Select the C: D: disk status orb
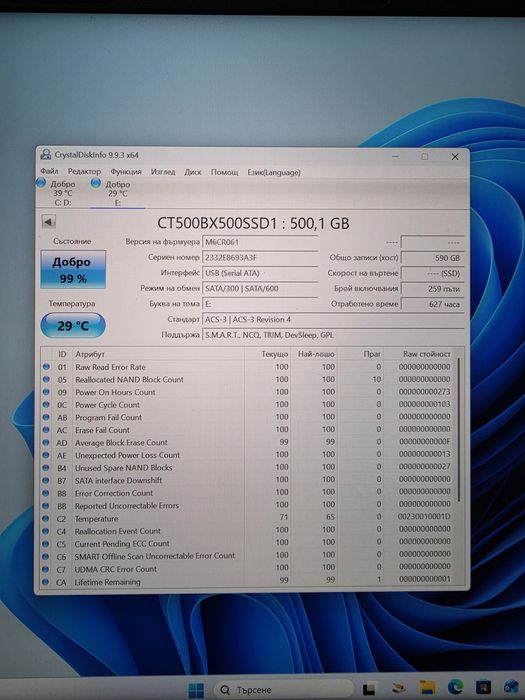525x700 pixels. (41, 182)
